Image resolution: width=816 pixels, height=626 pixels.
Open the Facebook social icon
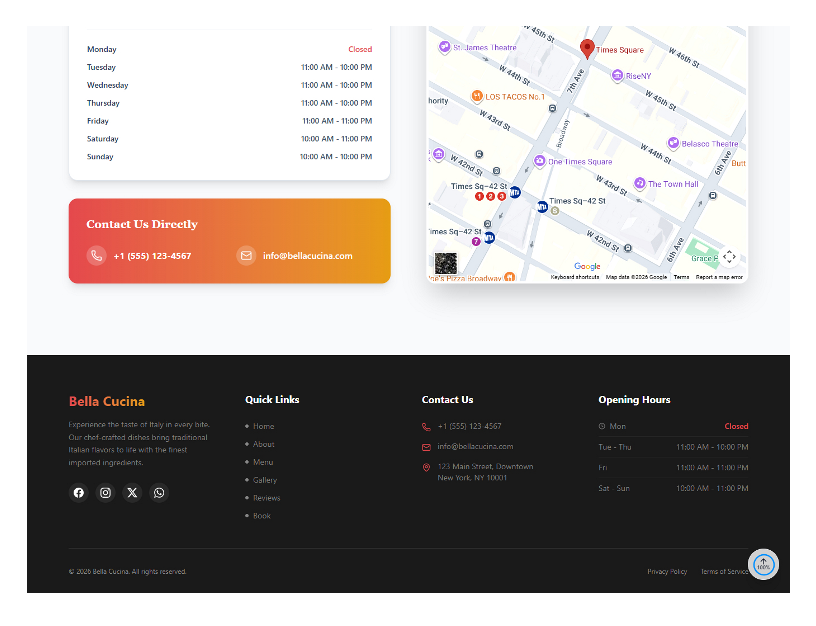(x=79, y=492)
